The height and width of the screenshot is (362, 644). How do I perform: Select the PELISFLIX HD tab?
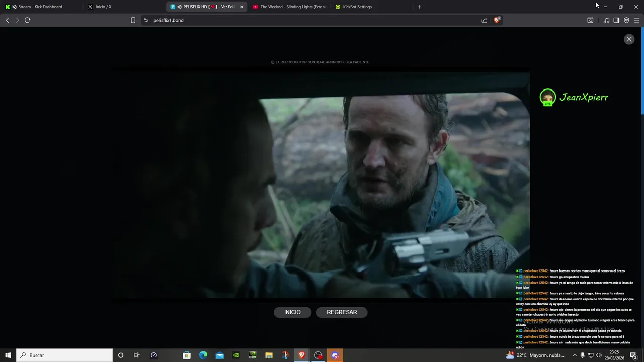[x=206, y=7]
